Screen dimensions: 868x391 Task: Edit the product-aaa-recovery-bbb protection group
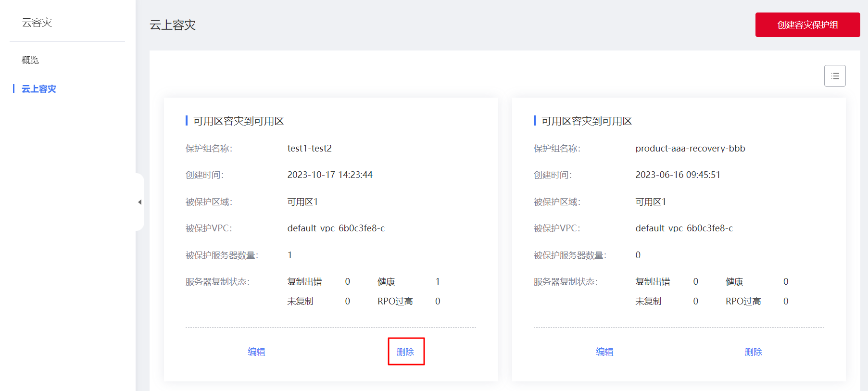604,352
